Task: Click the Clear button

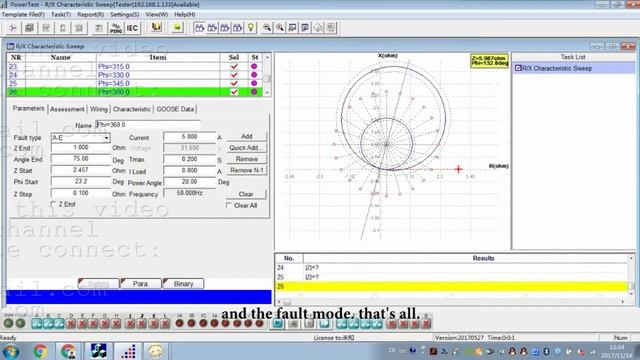Action: 246,194
